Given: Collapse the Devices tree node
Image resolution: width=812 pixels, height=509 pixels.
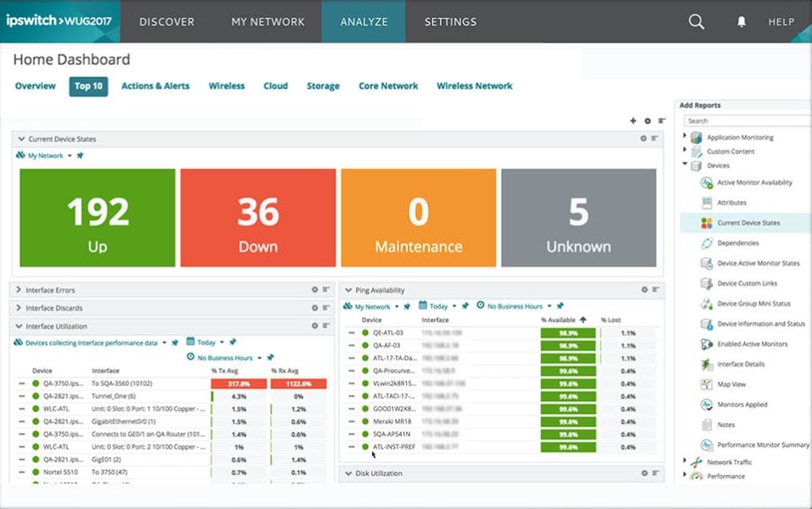Looking at the screenshot, I should [685, 164].
